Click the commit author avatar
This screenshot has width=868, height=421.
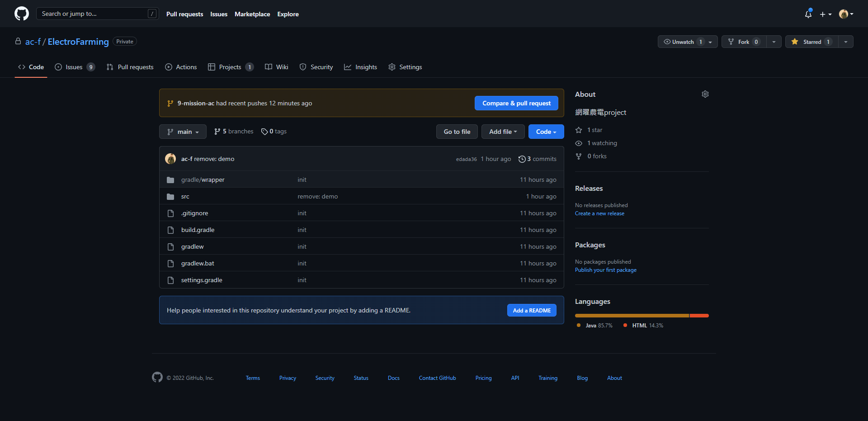(170, 159)
